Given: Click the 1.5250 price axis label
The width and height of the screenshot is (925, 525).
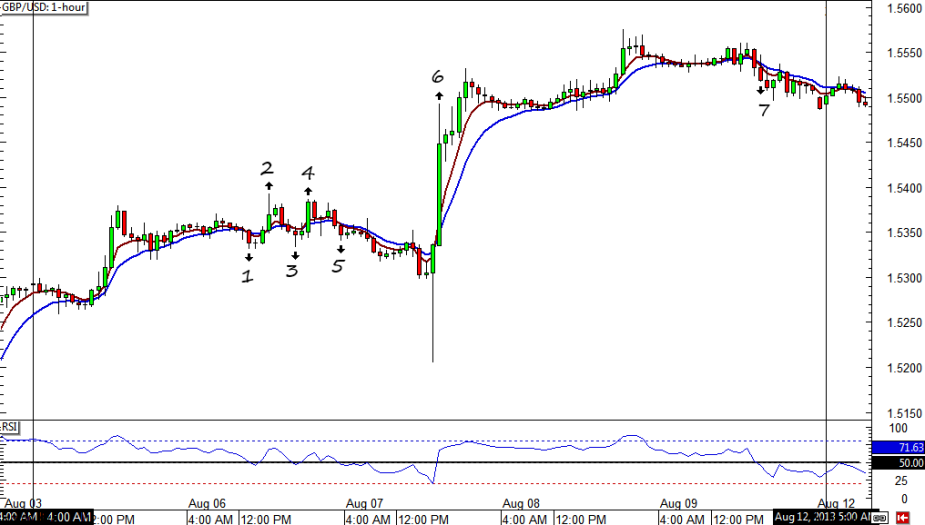Looking at the screenshot, I should click(x=905, y=323).
